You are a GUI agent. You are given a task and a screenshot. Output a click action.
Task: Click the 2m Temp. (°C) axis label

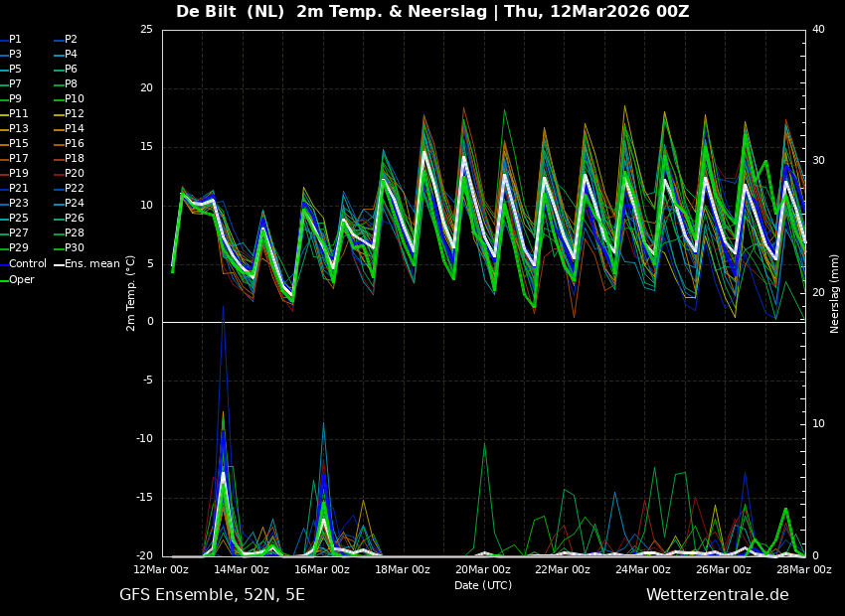click(131, 293)
